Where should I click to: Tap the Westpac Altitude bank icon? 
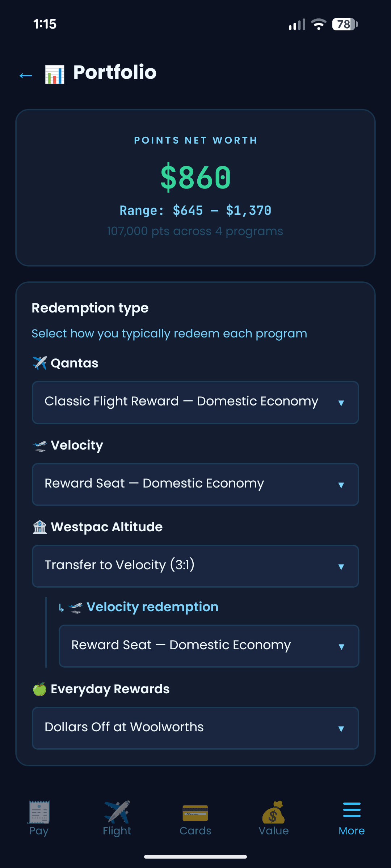(x=40, y=527)
